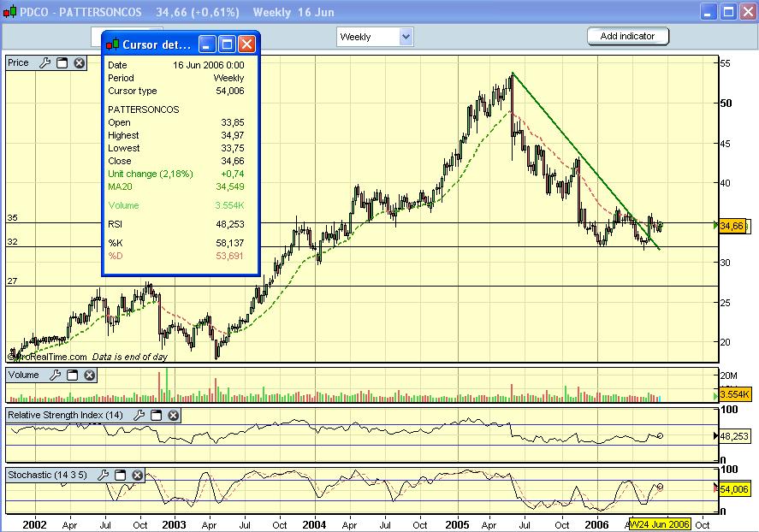Click the 34,66 current price label
759x532 pixels.
[732, 226]
